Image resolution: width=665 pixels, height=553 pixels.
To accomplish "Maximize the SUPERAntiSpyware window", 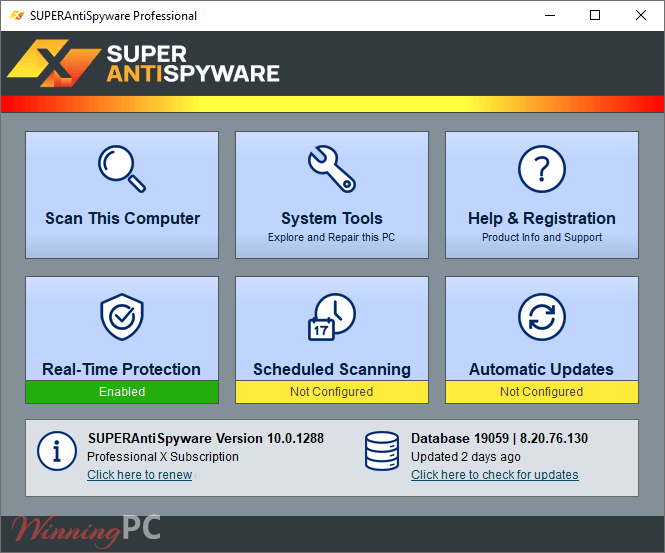I will (x=595, y=16).
